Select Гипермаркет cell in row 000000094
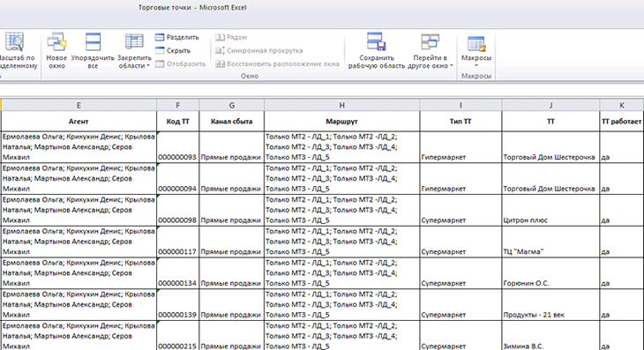 pyautogui.click(x=461, y=178)
